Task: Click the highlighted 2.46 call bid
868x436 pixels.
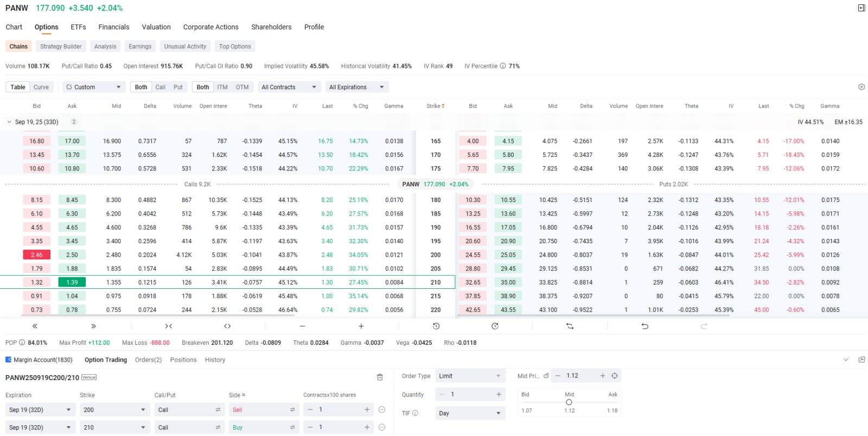Action: click(x=37, y=255)
